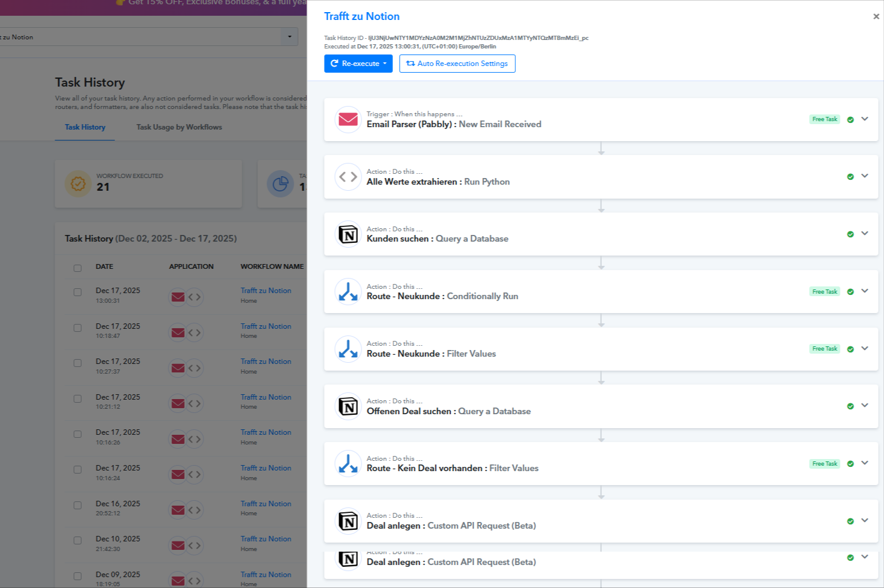Tick checkbox for Dec 16, 2025 task
The height and width of the screenshot is (588, 884).
point(78,505)
